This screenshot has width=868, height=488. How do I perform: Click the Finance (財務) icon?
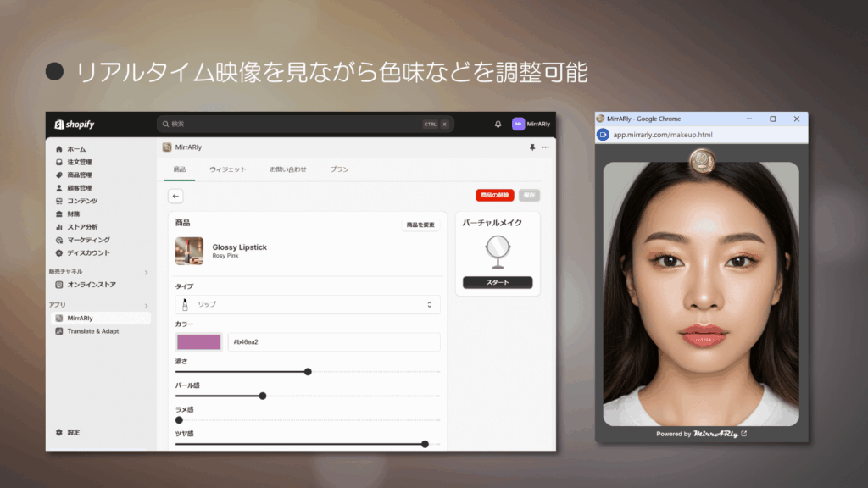(x=59, y=213)
